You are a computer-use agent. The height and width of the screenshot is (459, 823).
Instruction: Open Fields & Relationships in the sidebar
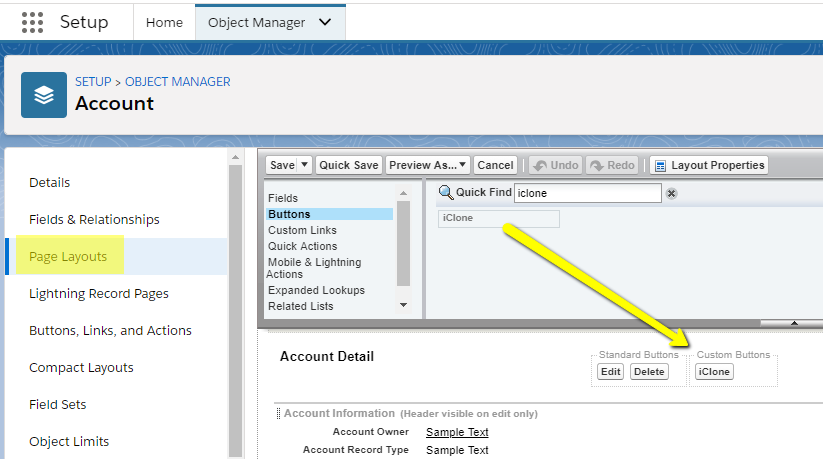(94, 220)
